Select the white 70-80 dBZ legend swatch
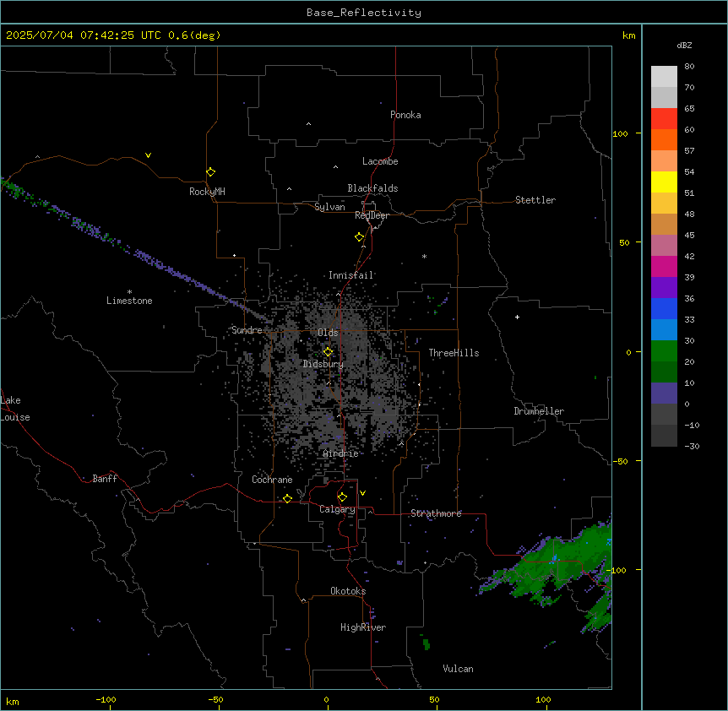 point(664,76)
